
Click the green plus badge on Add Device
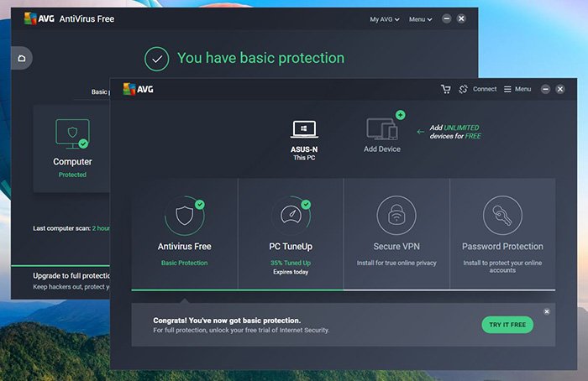[400, 115]
